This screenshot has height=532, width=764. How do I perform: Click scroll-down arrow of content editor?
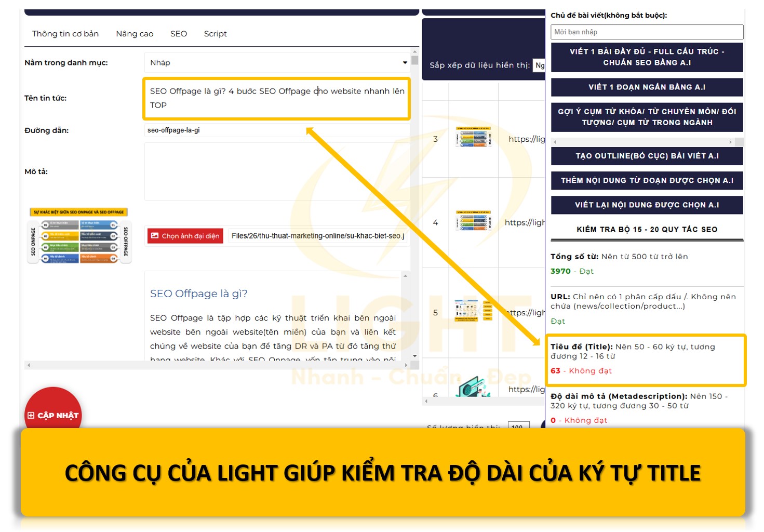click(x=414, y=356)
